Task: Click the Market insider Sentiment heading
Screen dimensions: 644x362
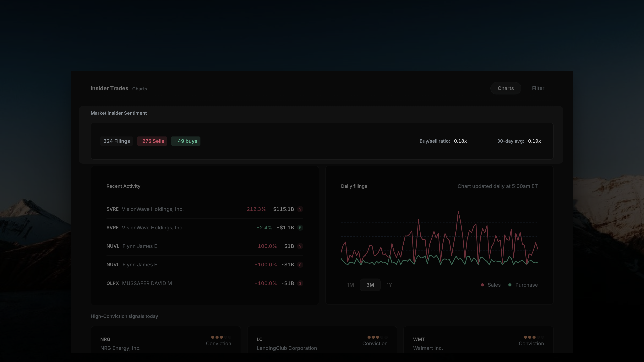Action: click(x=118, y=113)
